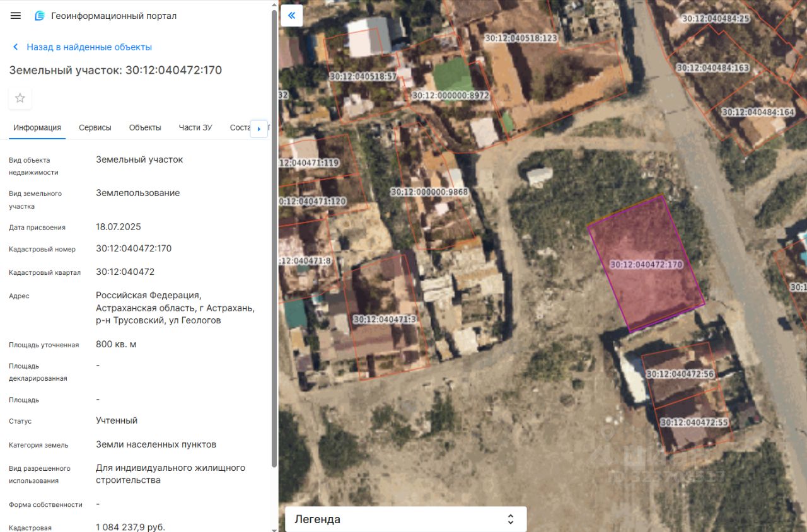Image resolution: width=807 pixels, height=532 pixels.
Task: Select the Объекты tab
Action: tap(145, 127)
